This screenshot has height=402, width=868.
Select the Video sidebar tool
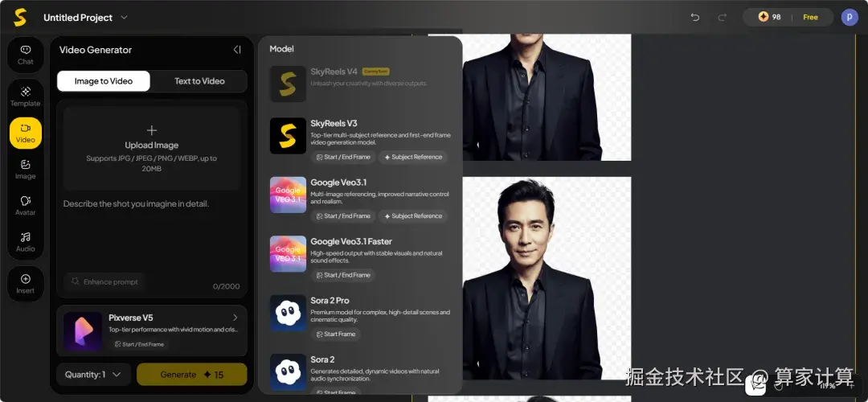26,133
